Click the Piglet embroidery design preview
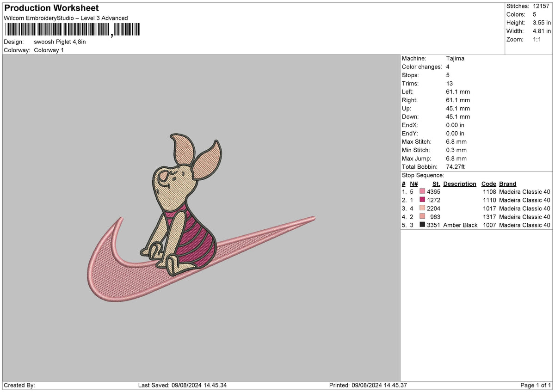 201,217
